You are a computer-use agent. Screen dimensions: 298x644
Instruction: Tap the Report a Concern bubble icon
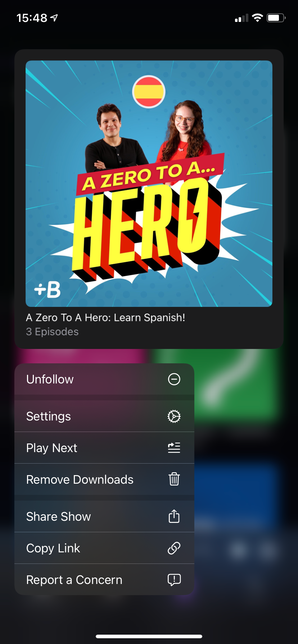[x=174, y=580]
